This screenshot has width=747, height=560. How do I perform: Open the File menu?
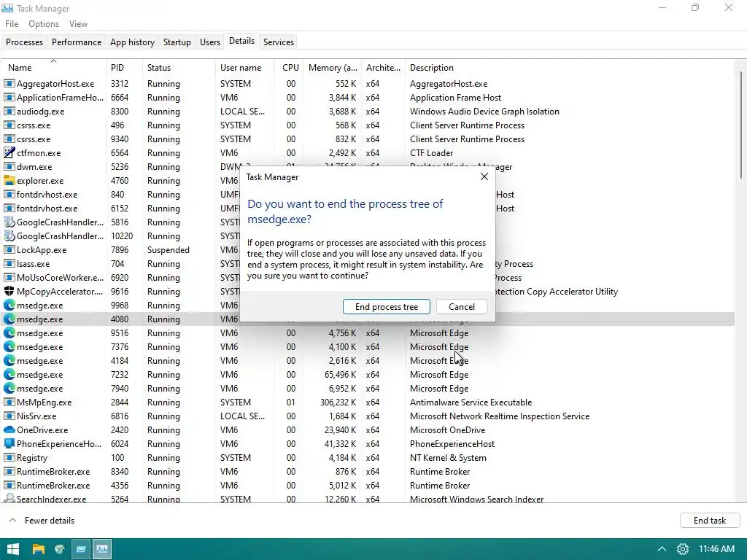(12, 24)
